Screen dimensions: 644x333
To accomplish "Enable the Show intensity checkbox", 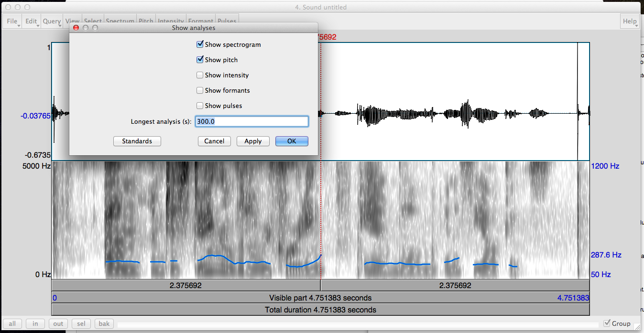I will [x=200, y=75].
